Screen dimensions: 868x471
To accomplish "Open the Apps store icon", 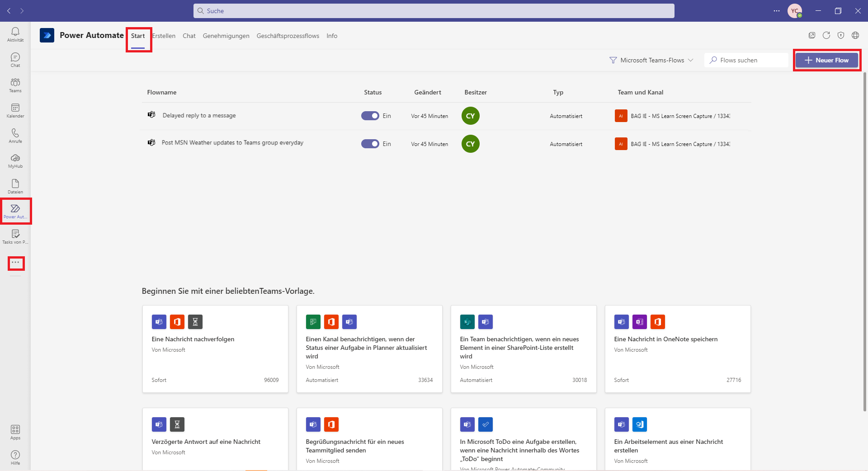I will 15,432.
